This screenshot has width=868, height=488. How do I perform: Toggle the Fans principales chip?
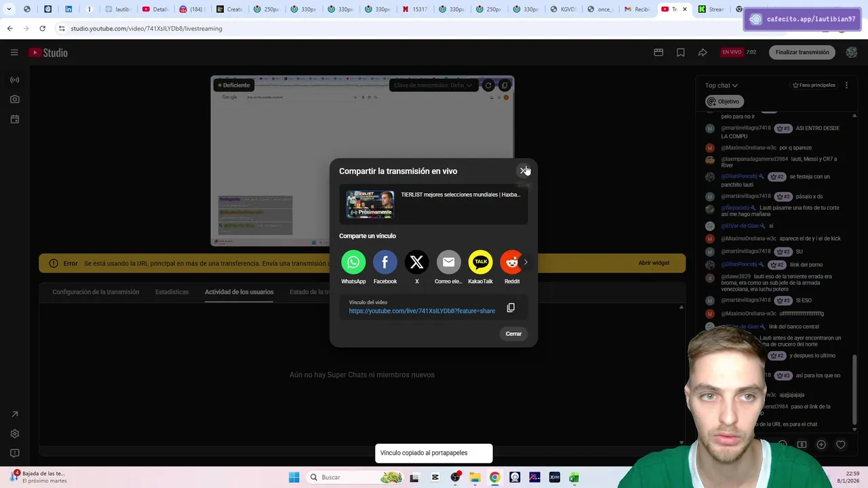click(814, 85)
